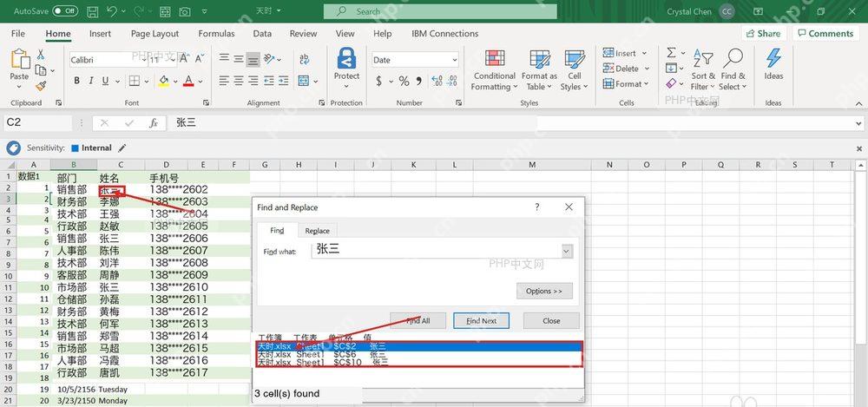Click the Clear eraser icon
The width and height of the screenshot is (868, 407).
(671, 83)
